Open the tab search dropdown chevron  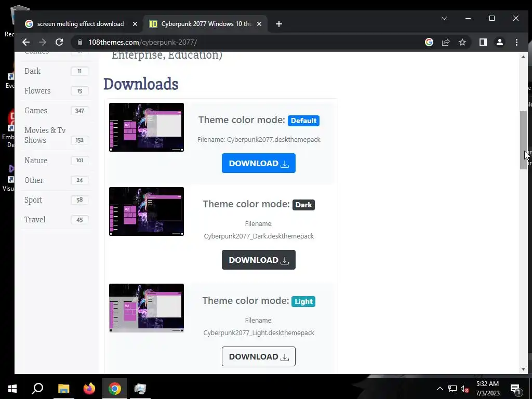pos(444,18)
